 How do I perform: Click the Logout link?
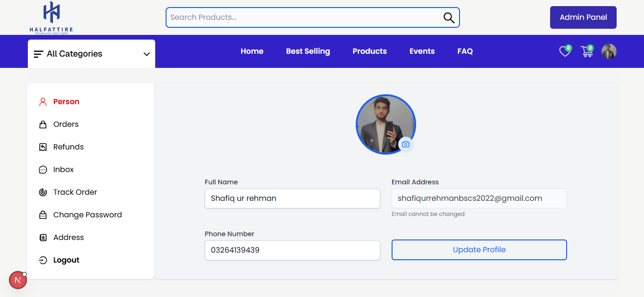pyautogui.click(x=66, y=260)
